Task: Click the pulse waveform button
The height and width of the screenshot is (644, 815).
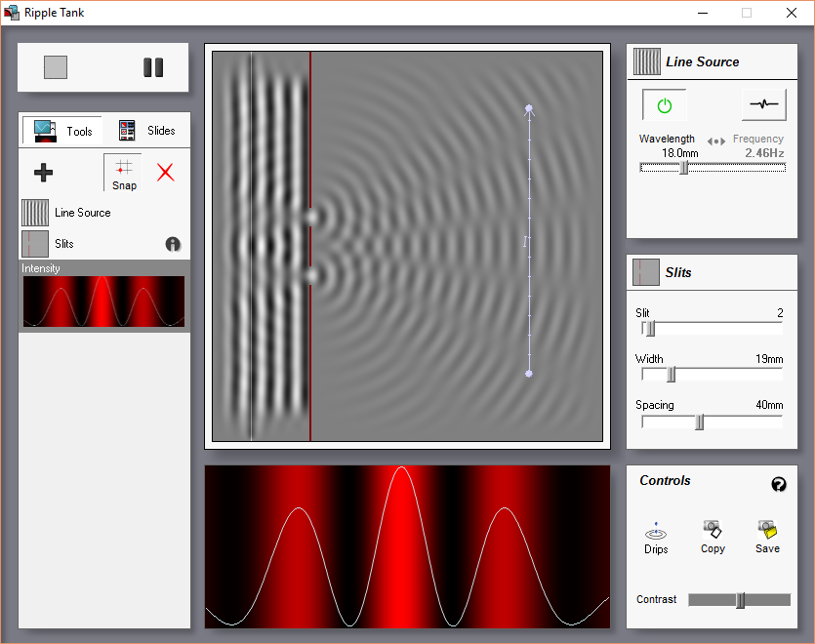Action: [763, 104]
